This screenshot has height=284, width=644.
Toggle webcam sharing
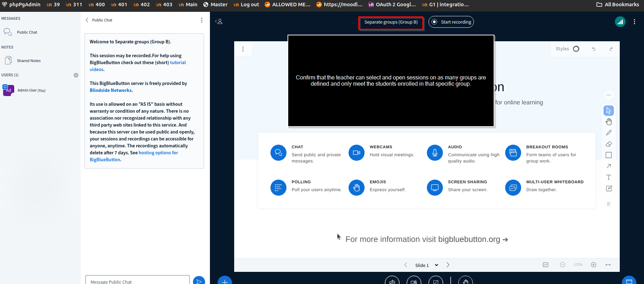pyautogui.click(x=414, y=280)
